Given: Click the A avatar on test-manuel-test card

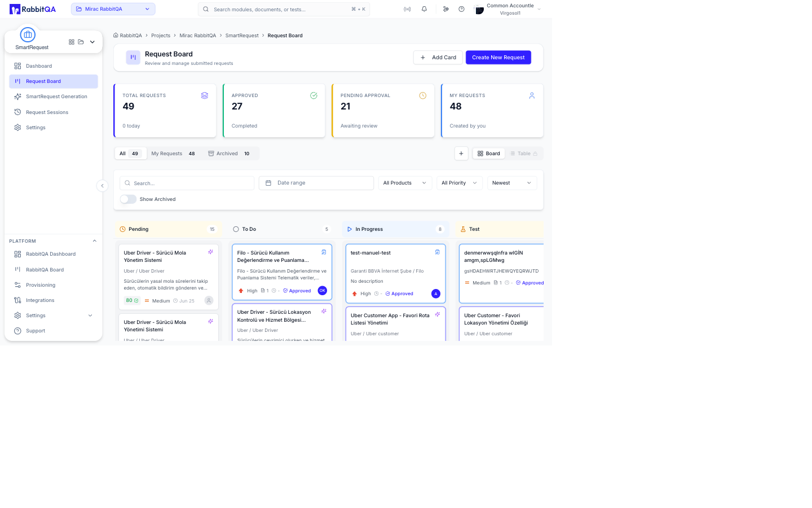Looking at the screenshot, I should (x=436, y=294).
